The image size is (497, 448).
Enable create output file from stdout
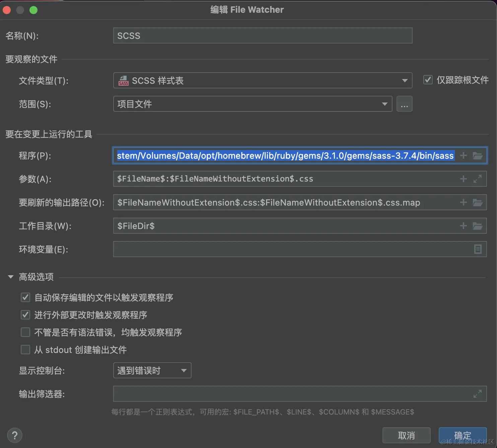[25, 350]
